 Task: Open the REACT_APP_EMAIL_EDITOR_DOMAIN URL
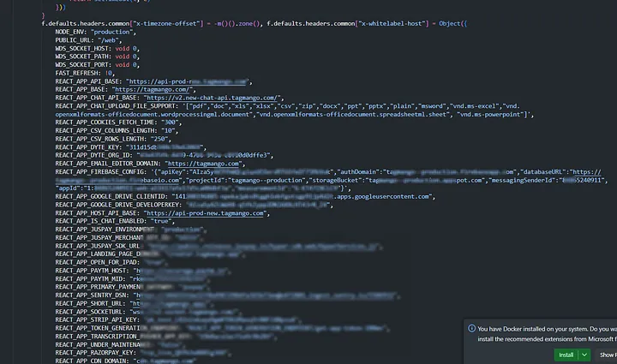tap(203, 164)
